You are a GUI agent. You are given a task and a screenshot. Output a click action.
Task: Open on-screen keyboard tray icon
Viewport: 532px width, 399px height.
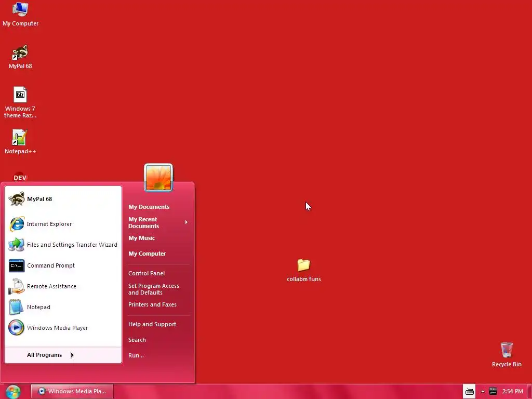(470, 391)
